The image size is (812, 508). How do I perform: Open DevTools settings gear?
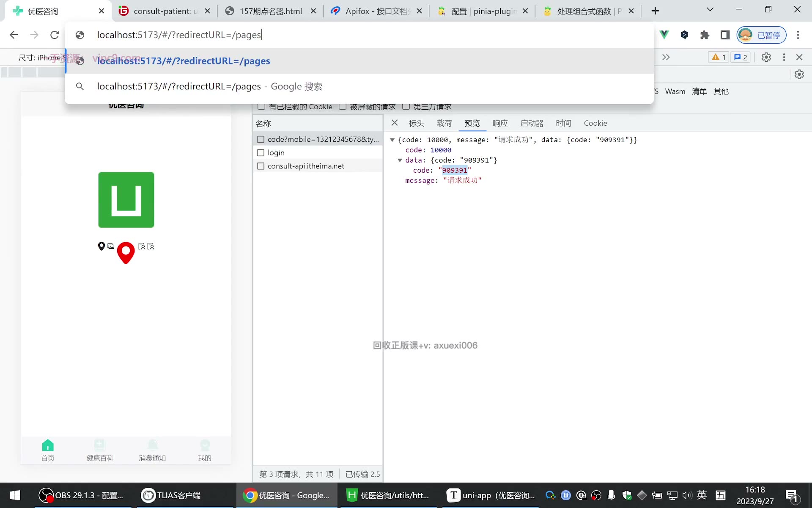coord(766,57)
